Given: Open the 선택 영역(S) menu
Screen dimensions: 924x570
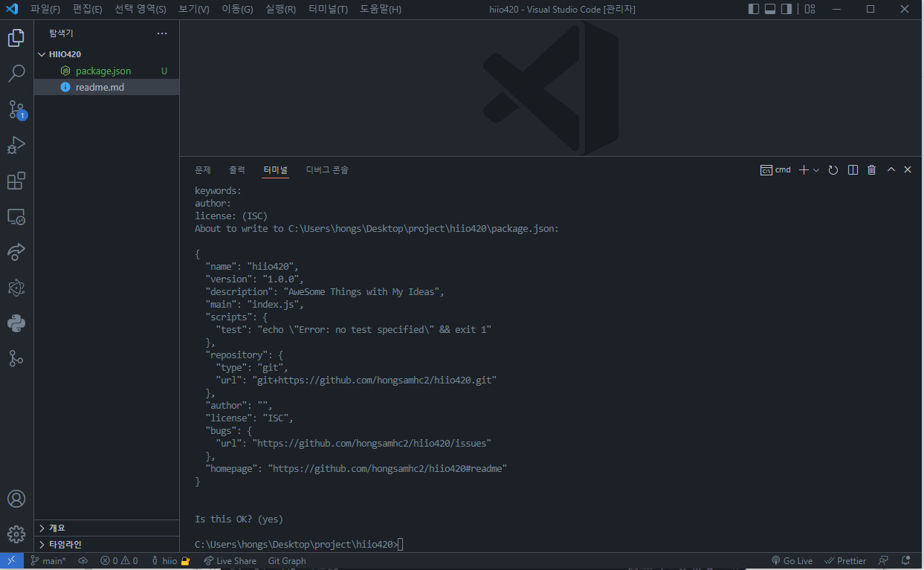Looking at the screenshot, I should coord(140,9).
